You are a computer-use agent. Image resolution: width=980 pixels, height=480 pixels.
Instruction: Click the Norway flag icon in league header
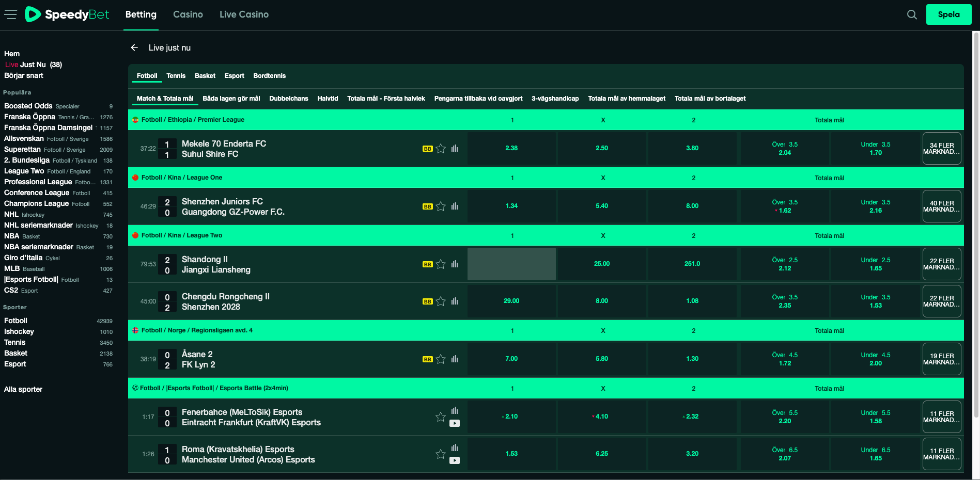pyautogui.click(x=135, y=330)
